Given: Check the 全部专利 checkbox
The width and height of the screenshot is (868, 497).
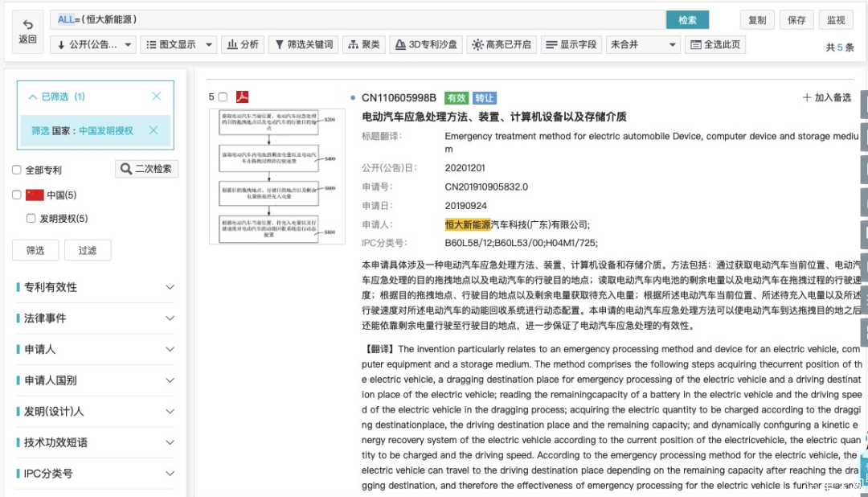Looking at the screenshot, I should [17, 170].
